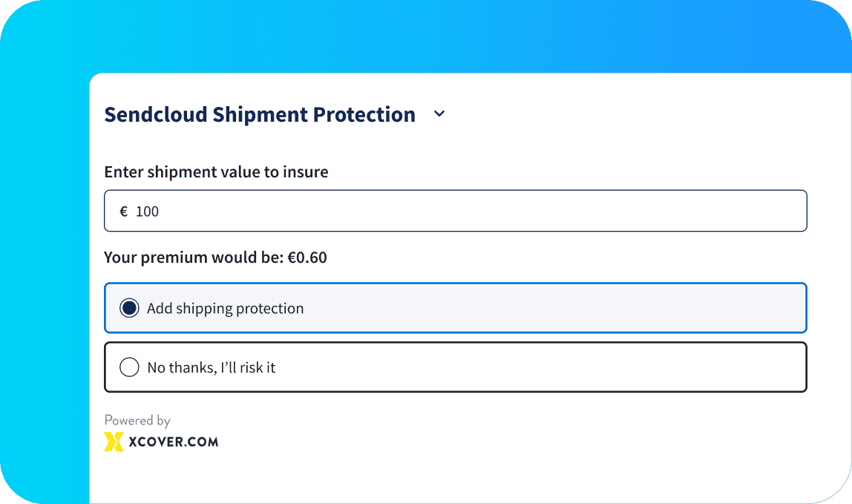This screenshot has height=504, width=852.
Task: Click empty space inside No thanks option box
Action: click(557, 367)
